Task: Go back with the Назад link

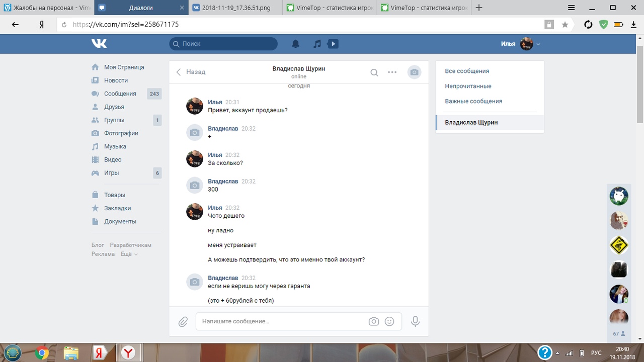Action: point(191,72)
